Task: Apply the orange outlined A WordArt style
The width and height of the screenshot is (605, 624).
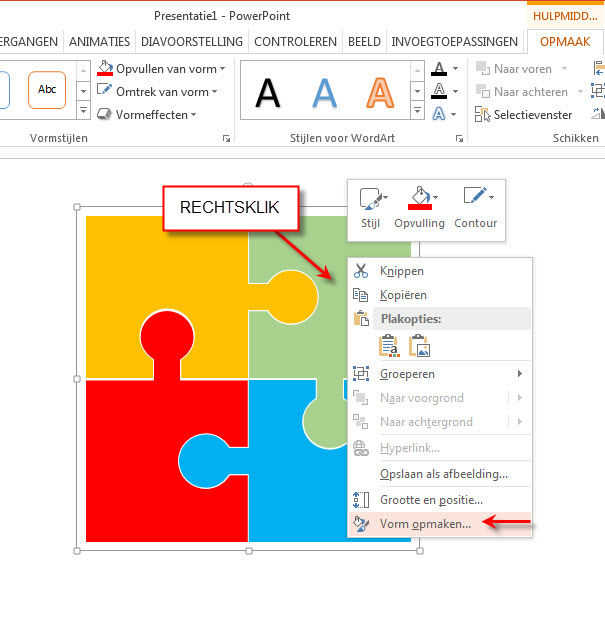Action: pos(380,93)
